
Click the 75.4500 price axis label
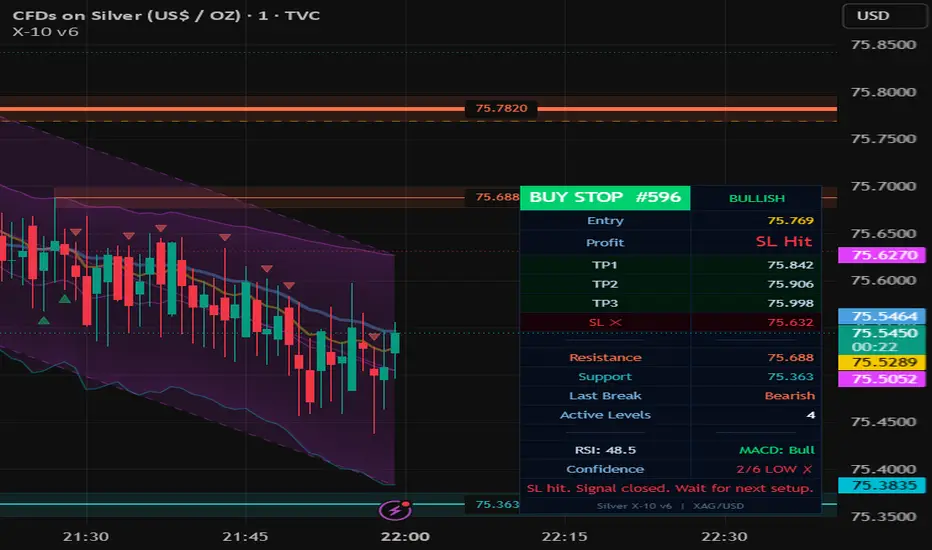click(x=883, y=422)
